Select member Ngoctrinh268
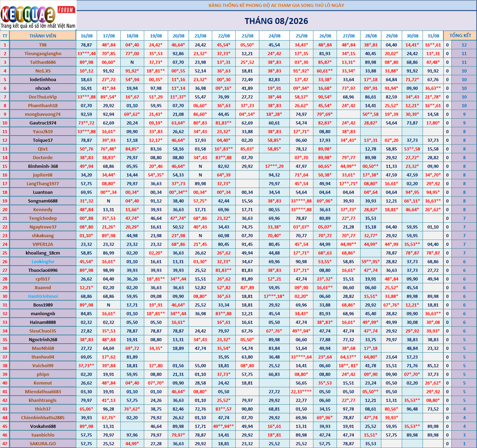The image size is (477, 448). point(43,339)
